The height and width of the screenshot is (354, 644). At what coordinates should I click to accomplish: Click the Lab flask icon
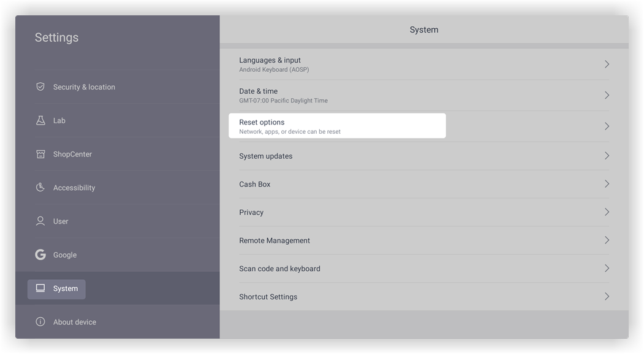40,120
